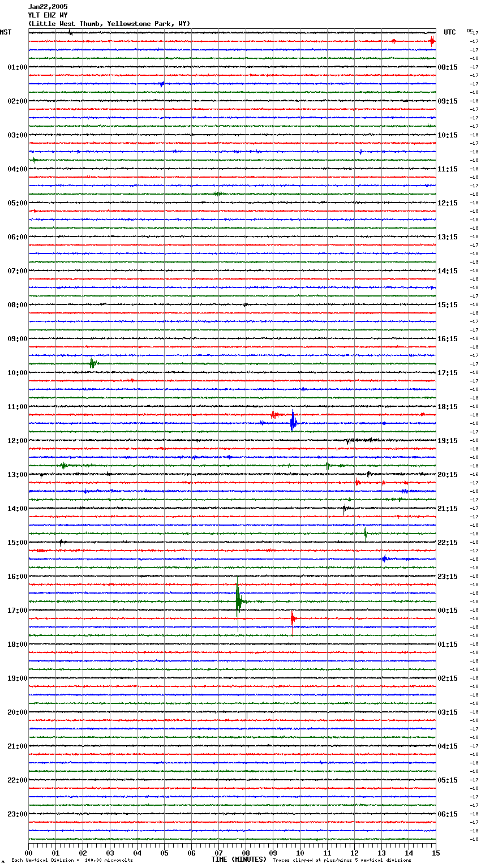This screenshot has height=868, width=481.
Task: Click the traces clipped footer note
Action: pyautogui.click(x=342, y=860)
